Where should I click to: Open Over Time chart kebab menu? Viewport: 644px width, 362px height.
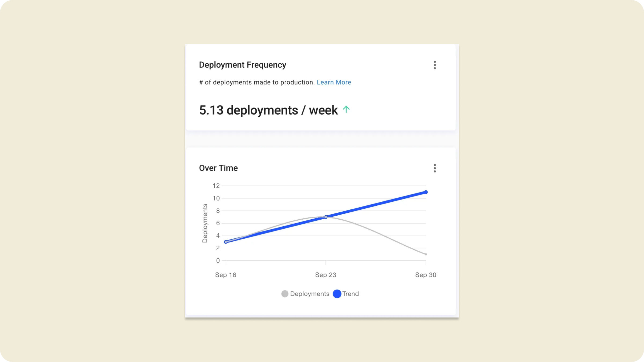(435, 168)
